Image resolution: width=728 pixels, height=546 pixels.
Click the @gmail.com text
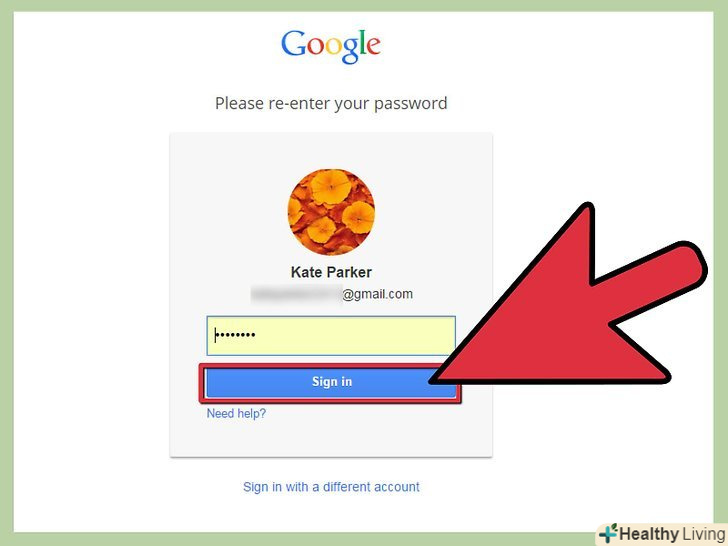coord(377,294)
